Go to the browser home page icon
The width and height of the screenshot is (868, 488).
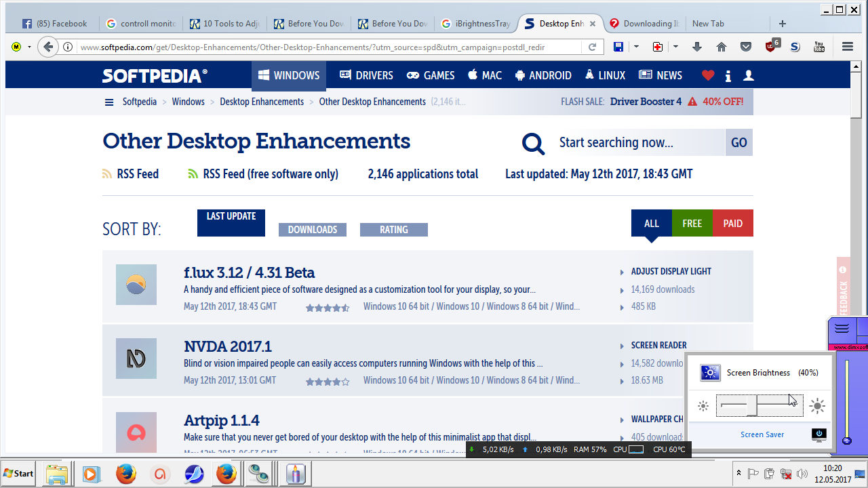(x=722, y=47)
